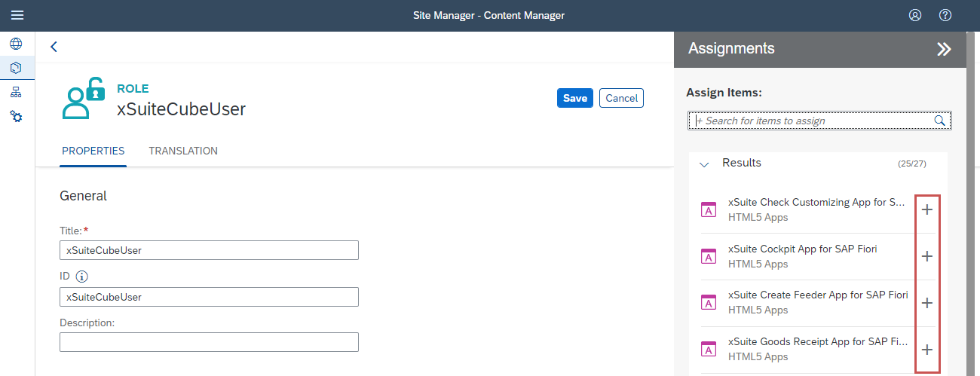Select the PROPERTIES tab
Image resolution: width=980 pixels, height=376 pixels.
(x=93, y=151)
